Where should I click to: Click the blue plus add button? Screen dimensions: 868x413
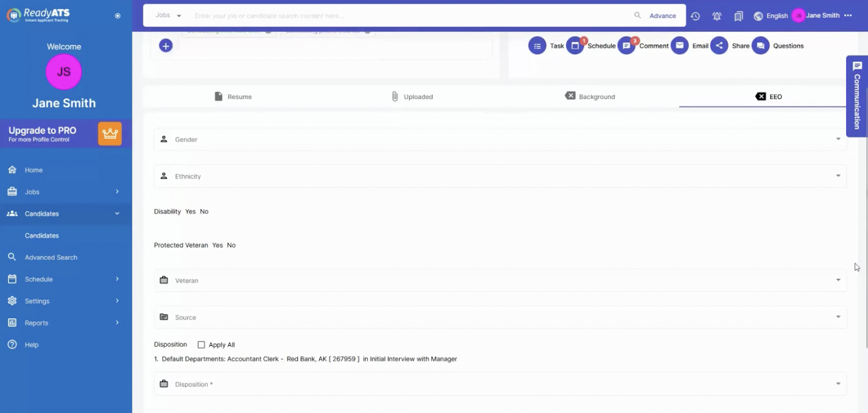[x=166, y=46]
